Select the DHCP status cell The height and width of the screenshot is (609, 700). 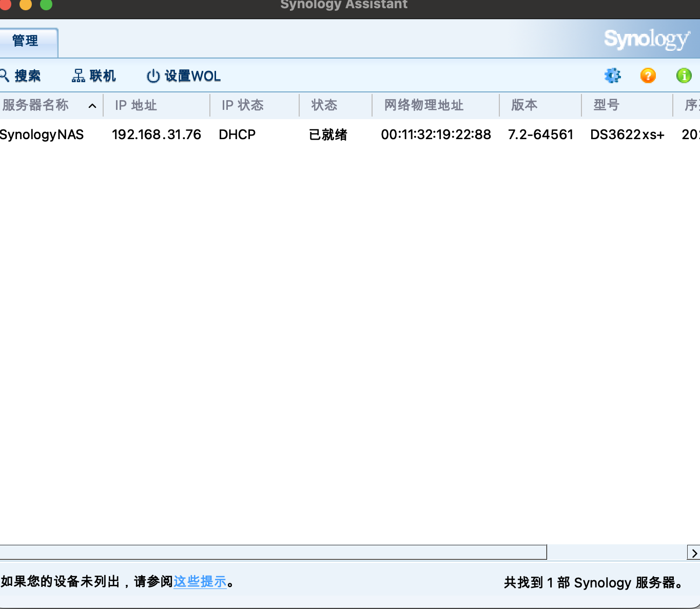237,135
